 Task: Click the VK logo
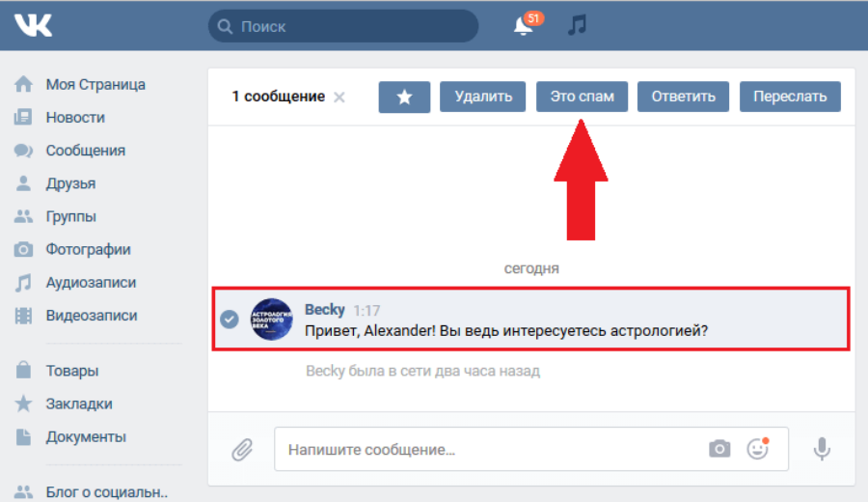point(33,25)
